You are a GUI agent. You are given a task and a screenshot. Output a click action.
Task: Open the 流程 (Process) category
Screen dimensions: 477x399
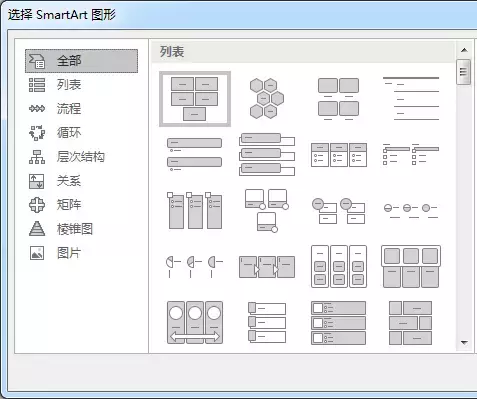coord(69,109)
